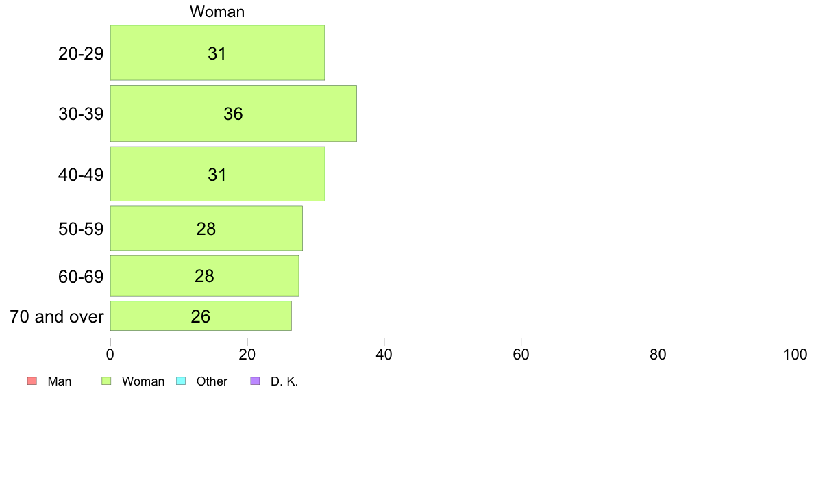Click the Man legend label
Viewport: 814px width, 504px height.
click(59, 381)
